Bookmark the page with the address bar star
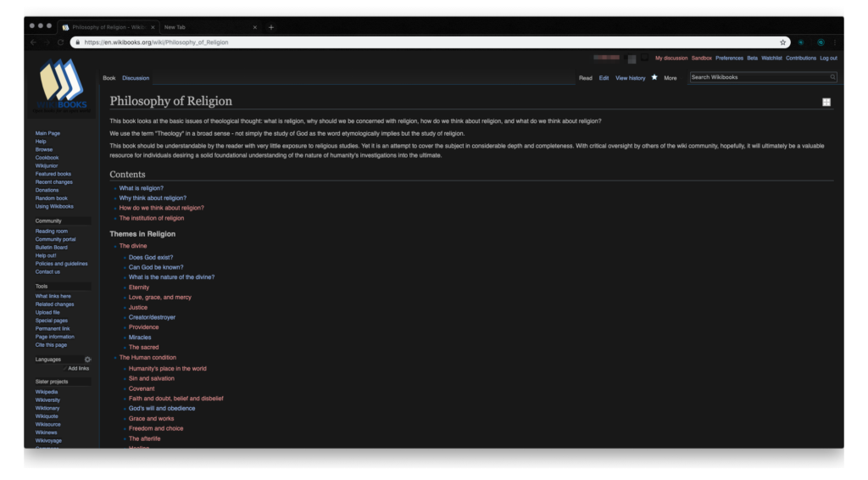Screen dimensions: 868x480 click(x=783, y=42)
